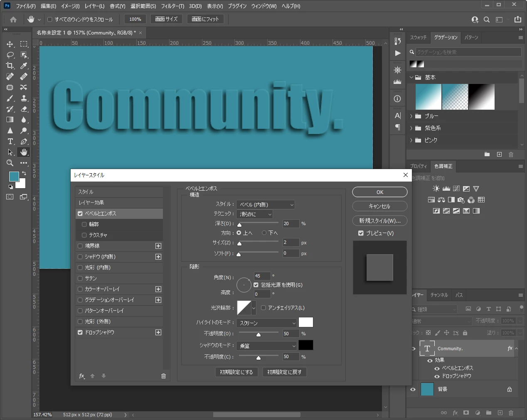Click the white highlight color swatch

[306, 322]
